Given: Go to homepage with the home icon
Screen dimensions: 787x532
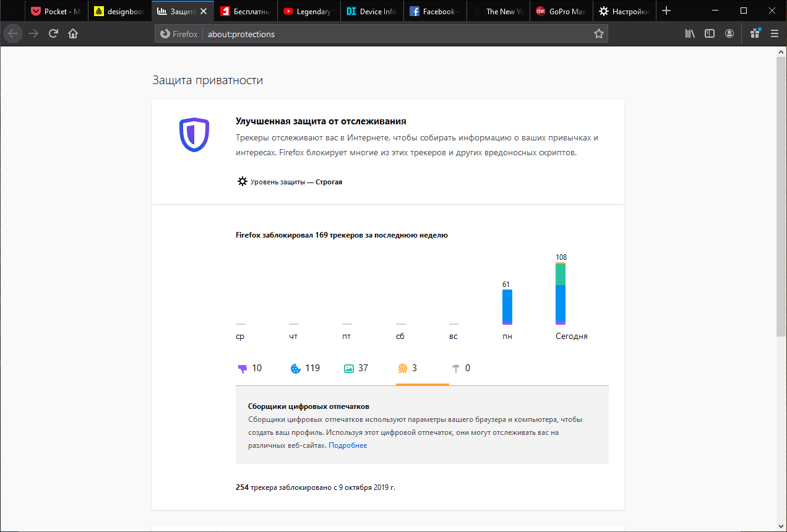Looking at the screenshot, I should pyautogui.click(x=72, y=33).
